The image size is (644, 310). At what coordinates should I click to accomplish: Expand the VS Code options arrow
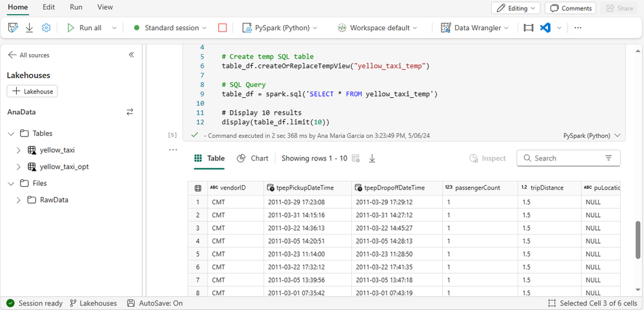pos(559,28)
